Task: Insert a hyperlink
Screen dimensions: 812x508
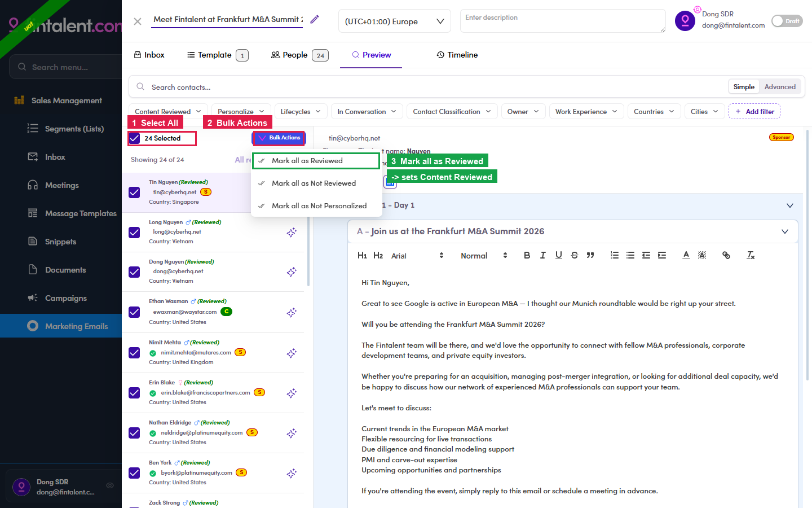Action: click(726, 255)
